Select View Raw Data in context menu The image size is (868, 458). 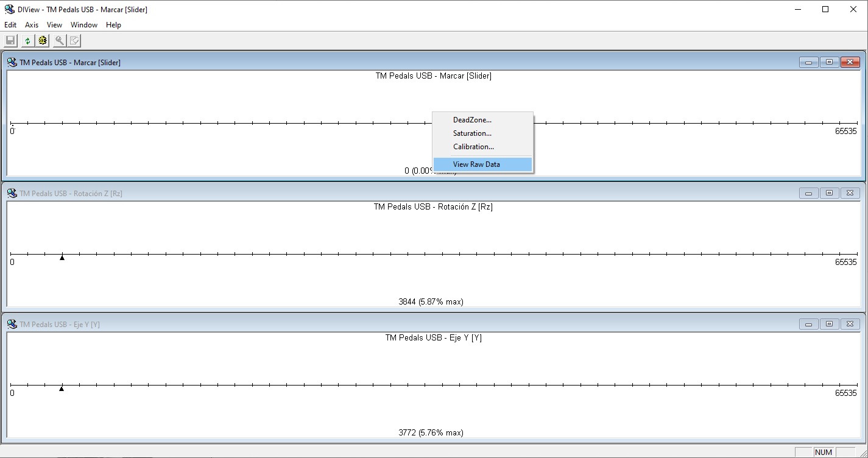tap(482, 164)
